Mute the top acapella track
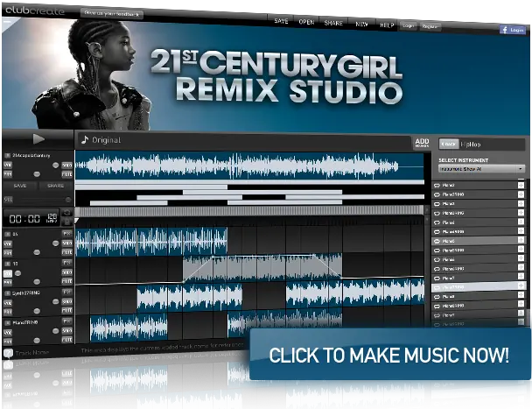The width and height of the screenshot is (532, 409). [66, 174]
